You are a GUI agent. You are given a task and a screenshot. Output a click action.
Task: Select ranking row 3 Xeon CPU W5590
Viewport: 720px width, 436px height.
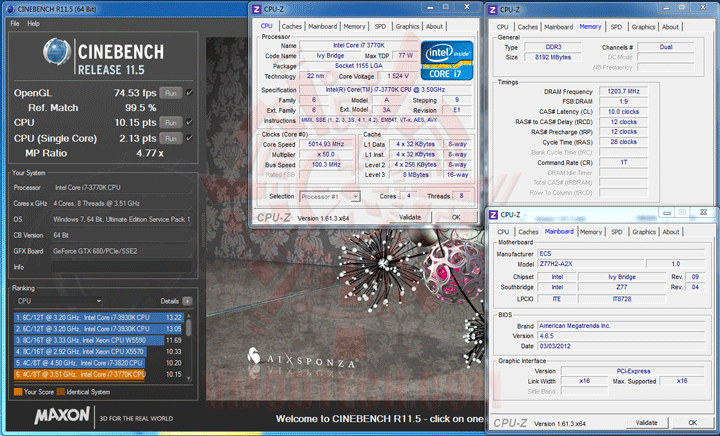tap(99, 340)
